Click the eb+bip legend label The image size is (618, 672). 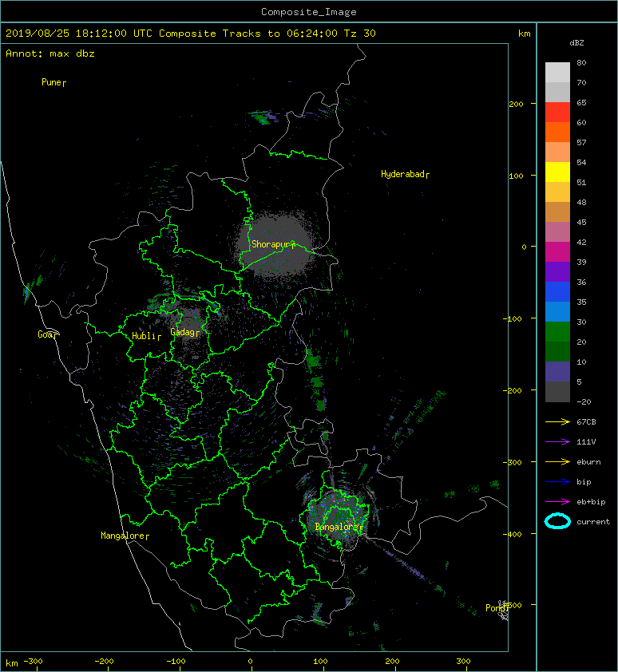pos(591,502)
